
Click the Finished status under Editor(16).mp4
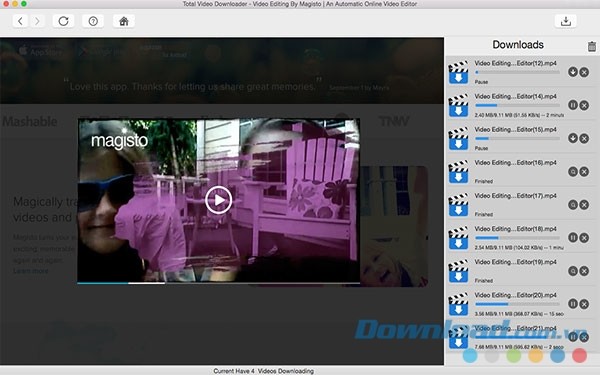484,181
